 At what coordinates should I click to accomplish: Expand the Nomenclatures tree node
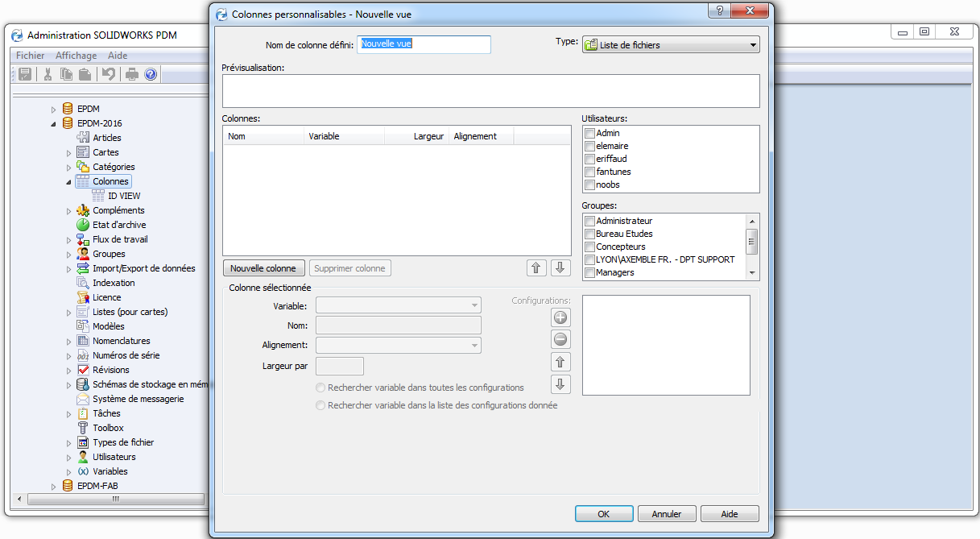(x=68, y=341)
